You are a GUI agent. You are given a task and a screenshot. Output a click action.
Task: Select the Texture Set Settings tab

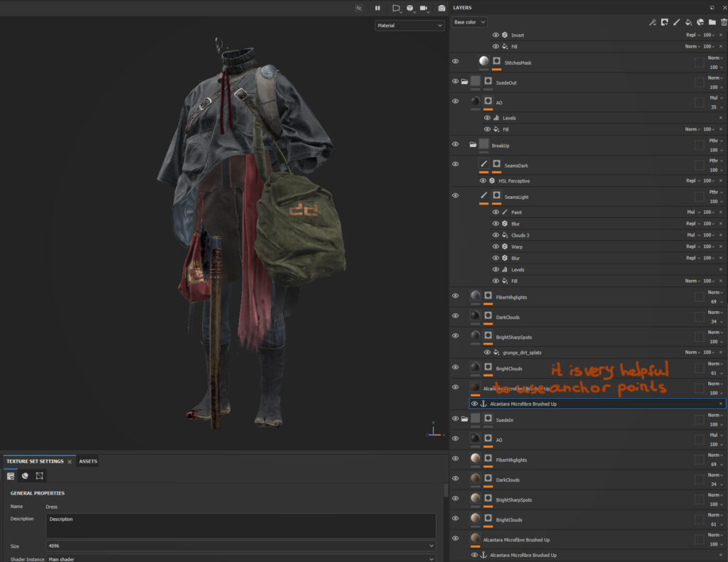pos(35,461)
